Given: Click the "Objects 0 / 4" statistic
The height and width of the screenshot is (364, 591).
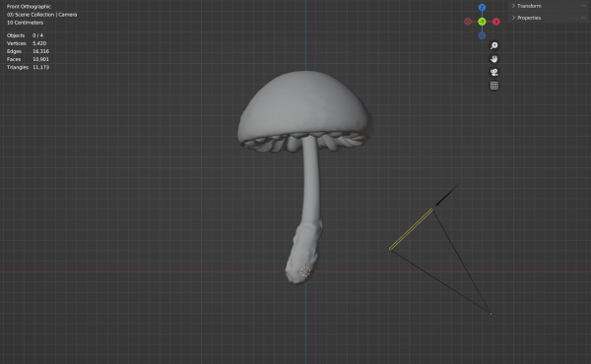Looking at the screenshot, I should coord(25,35).
